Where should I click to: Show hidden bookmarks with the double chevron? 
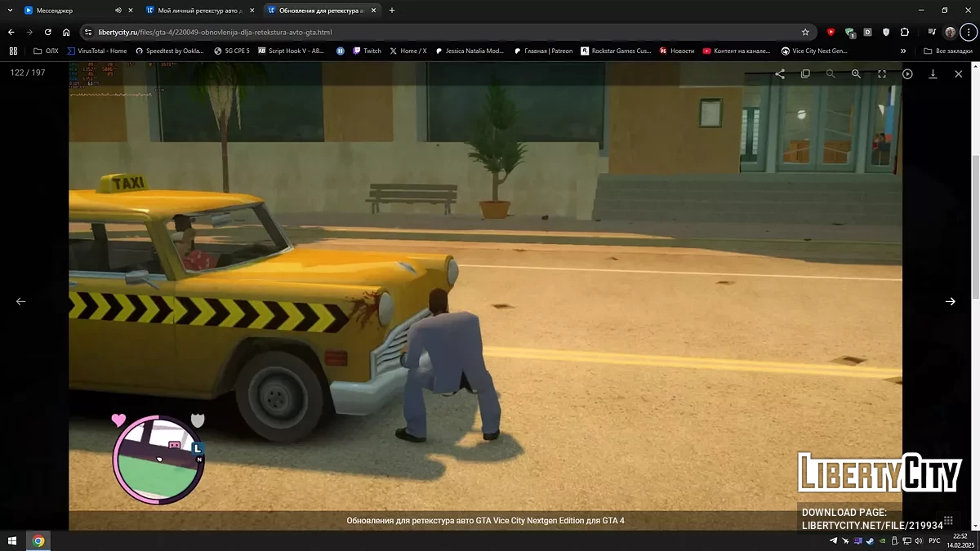click(903, 51)
